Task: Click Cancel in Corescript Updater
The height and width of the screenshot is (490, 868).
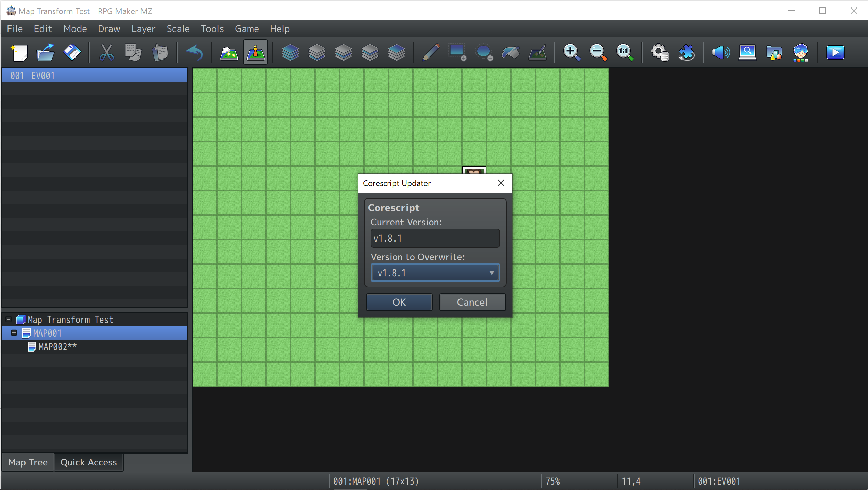Action: coord(472,302)
